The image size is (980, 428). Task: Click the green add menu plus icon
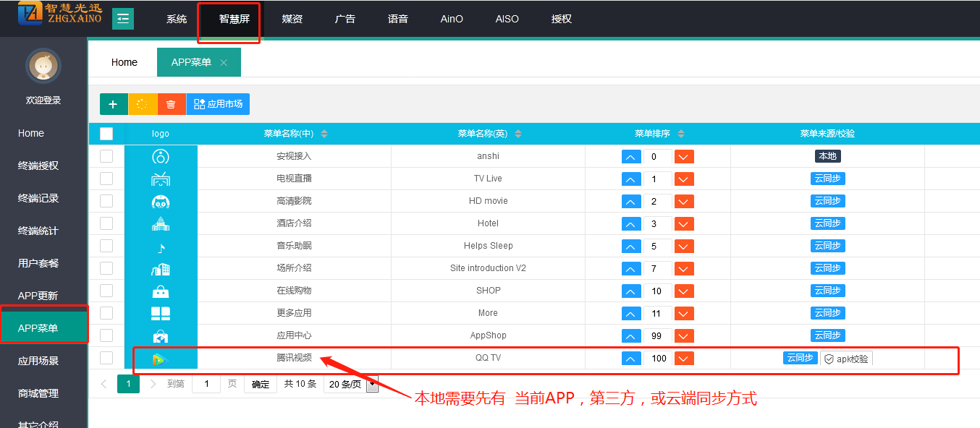click(x=113, y=104)
